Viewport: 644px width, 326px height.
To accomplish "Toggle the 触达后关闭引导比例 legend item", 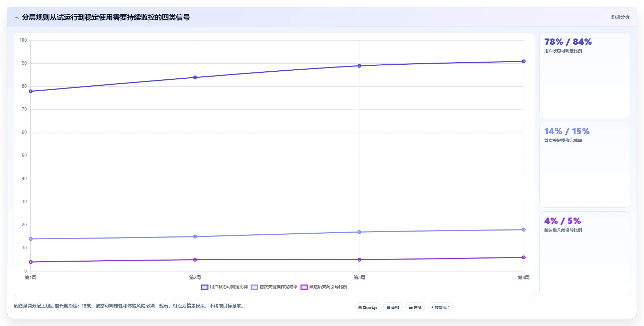I will point(324,287).
